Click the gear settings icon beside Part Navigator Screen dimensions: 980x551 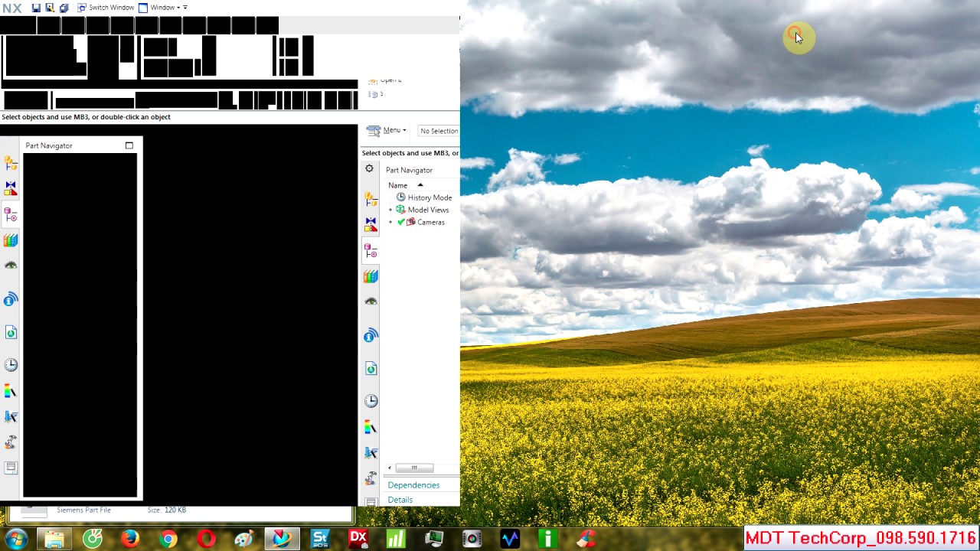(x=370, y=169)
